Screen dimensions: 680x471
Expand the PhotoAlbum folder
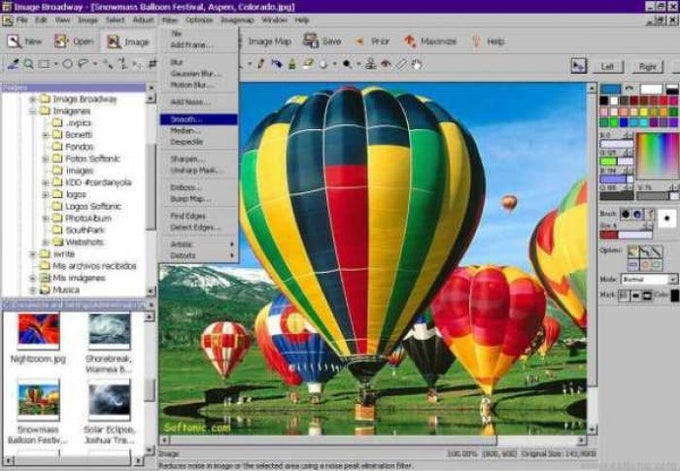[45, 218]
